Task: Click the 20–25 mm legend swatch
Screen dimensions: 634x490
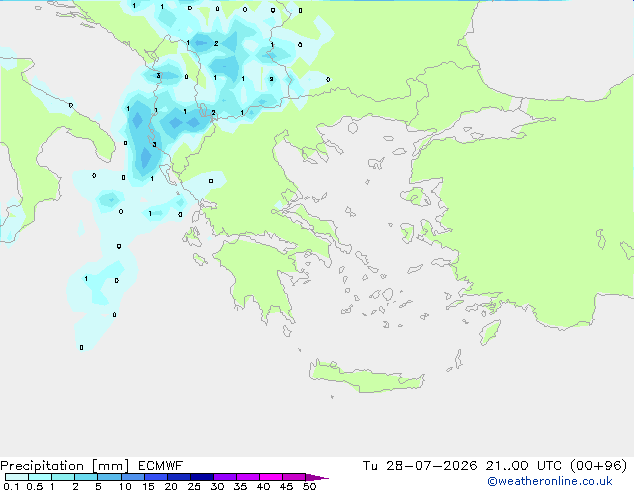Action: pyautogui.click(x=178, y=477)
